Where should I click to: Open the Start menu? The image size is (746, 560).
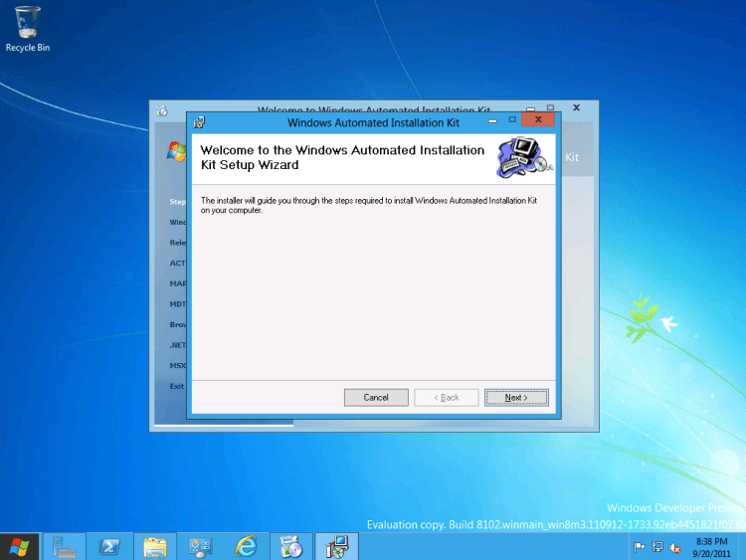click(x=20, y=546)
